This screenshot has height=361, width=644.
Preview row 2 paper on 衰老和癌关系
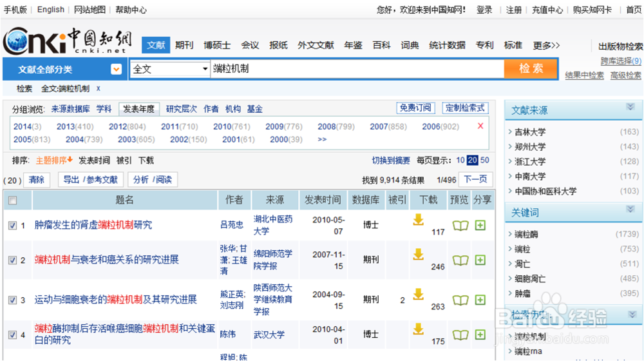point(460,260)
